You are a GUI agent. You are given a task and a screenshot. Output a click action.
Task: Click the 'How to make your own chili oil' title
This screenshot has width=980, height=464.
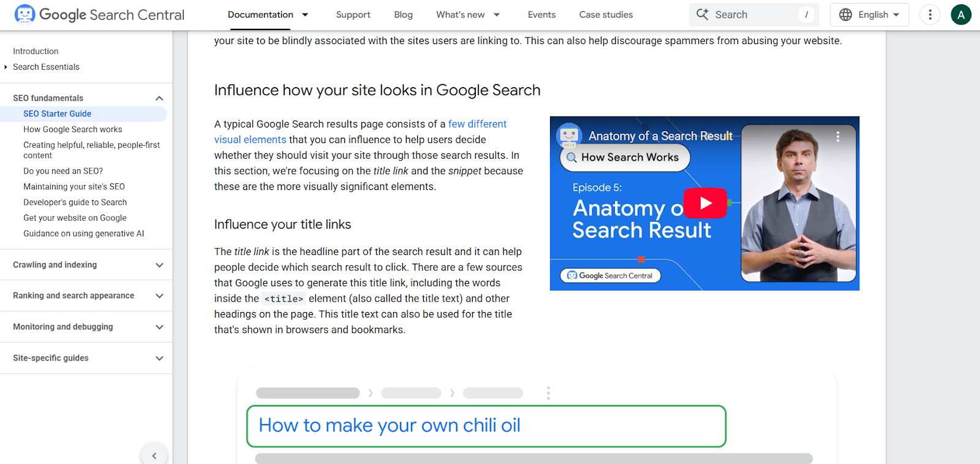[390, 425]
